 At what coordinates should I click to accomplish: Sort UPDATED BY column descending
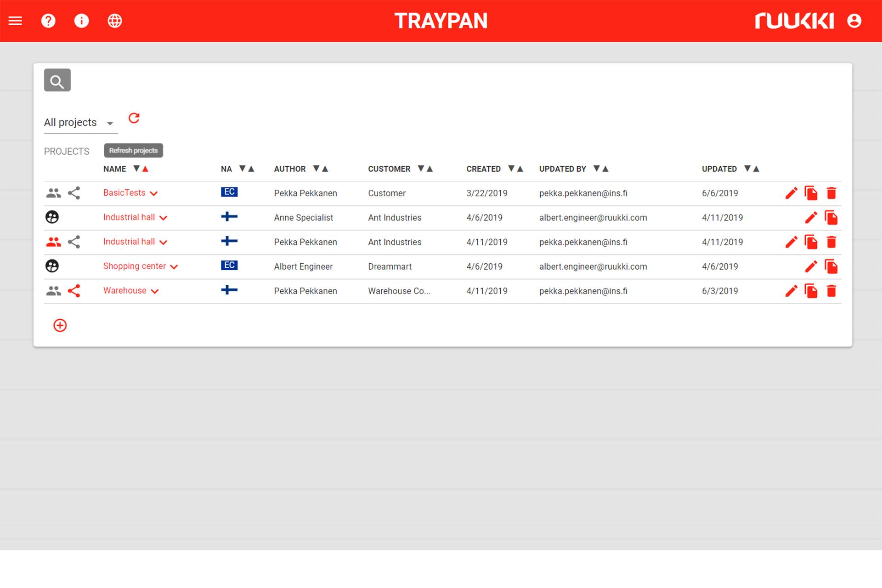point(597,169)
